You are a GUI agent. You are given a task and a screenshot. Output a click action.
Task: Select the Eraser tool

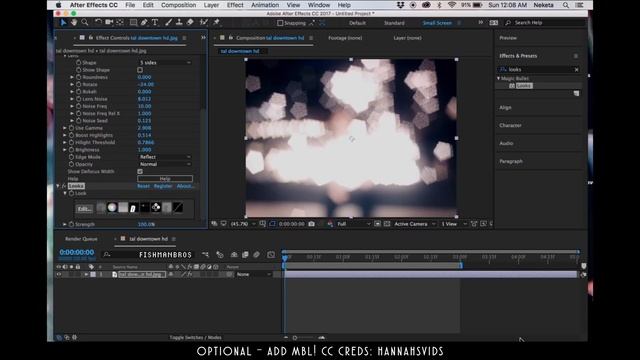click(190, 22)
